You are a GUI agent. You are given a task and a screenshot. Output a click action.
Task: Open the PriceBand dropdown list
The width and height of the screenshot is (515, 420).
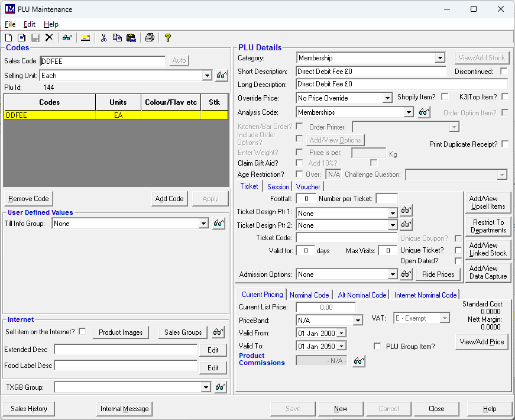pyautogui.click(x=358, y=321)
